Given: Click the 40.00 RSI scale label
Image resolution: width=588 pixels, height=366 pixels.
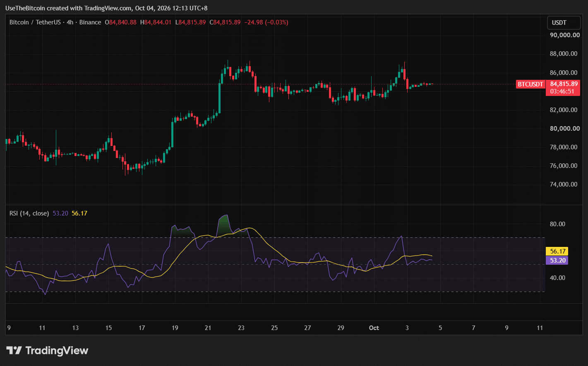Looking at the screenshot, I should [557, 278].
